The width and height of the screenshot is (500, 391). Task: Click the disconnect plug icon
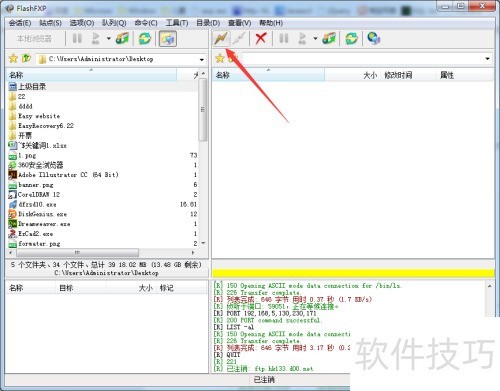[239, 39]
